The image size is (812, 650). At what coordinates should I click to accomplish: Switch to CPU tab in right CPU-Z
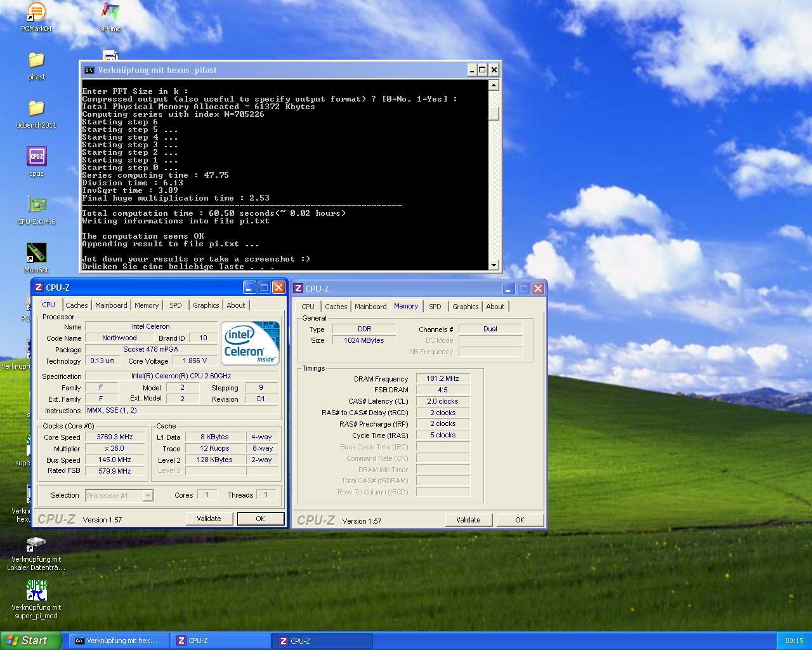[308, 307]
